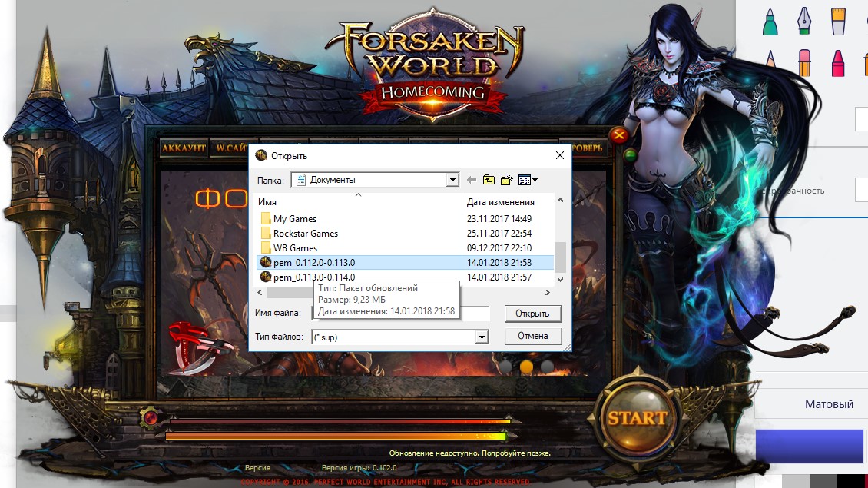Click the Обновление недоступно status message

[x=470, y=453]
